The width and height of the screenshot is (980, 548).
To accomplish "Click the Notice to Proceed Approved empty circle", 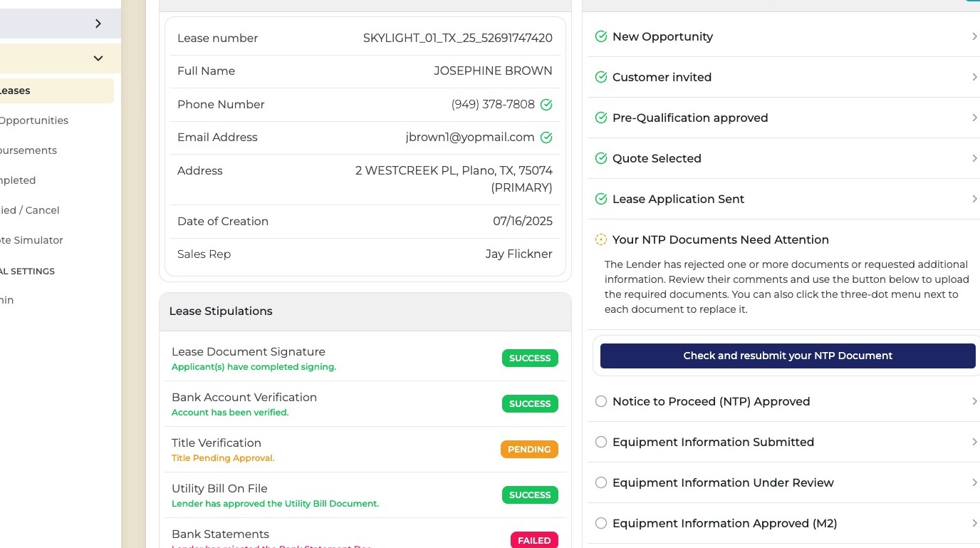I will click(601, 401).
